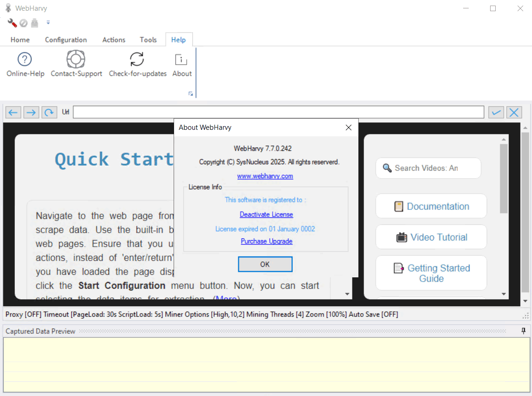This screenshot has width=532, height=396.
Task: Click the "Auto Save [OFF]" status text
Action: pyautogui.click(x=373, y=315)
